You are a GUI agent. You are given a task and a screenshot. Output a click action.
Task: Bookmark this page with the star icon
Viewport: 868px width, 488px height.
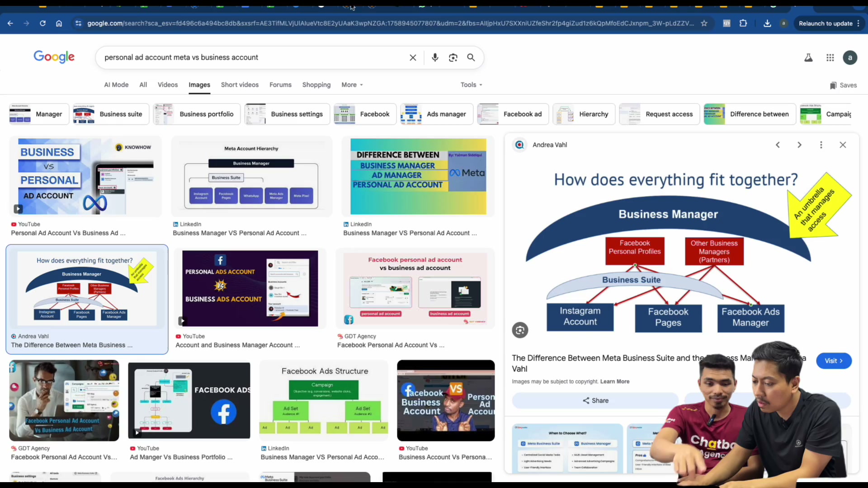[704, 23]
